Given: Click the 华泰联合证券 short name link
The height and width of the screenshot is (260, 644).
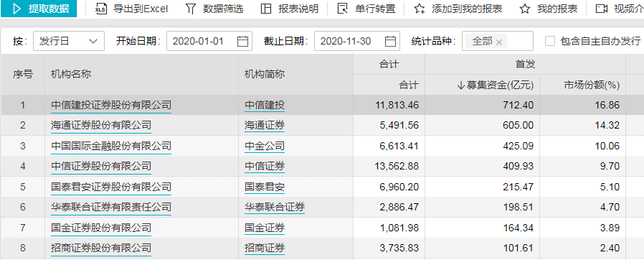Looking at the screenshot, I should pos(275,207).
